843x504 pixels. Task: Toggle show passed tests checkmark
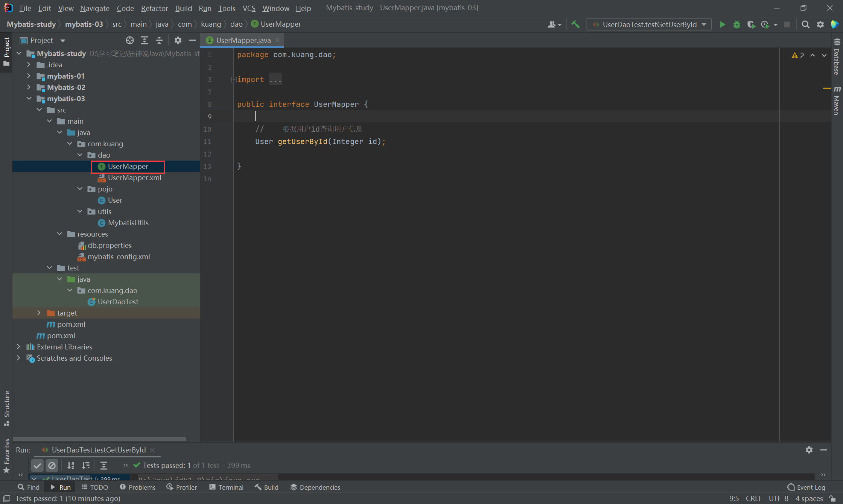pyautogui.click(x=37, y=466)
